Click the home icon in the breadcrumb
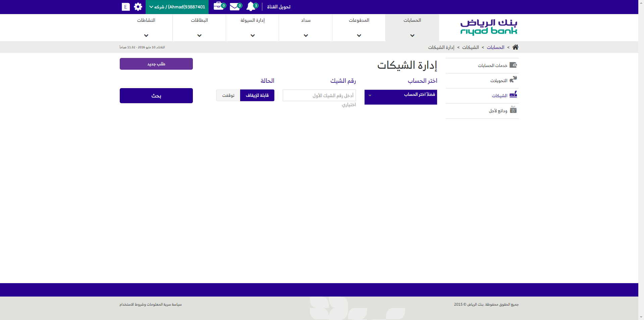 click(x=515, y=47)
